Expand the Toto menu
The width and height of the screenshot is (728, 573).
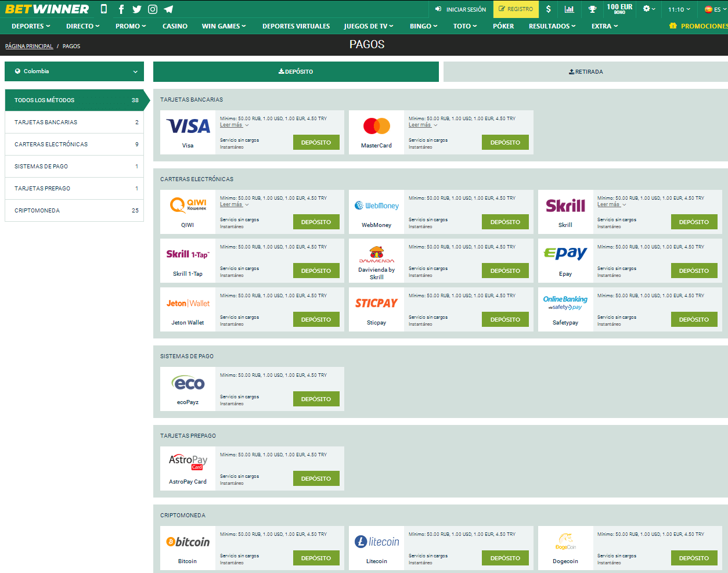point(465,26)
